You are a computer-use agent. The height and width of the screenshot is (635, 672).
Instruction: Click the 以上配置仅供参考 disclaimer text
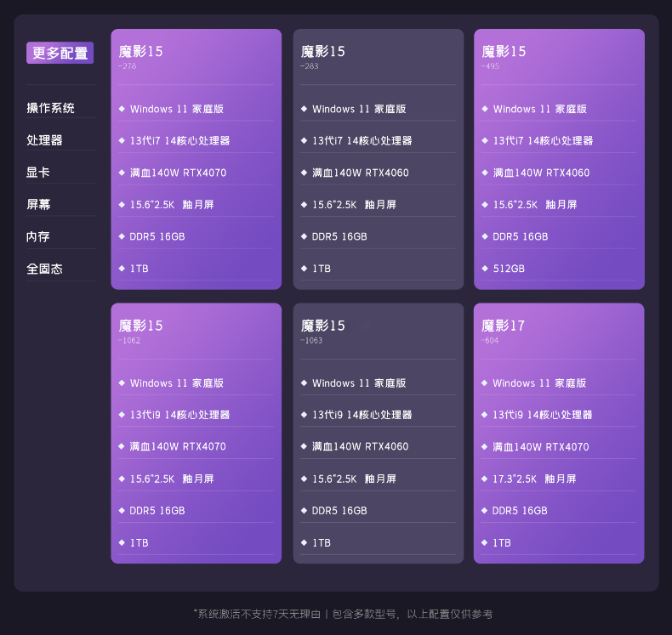tap(450, 614)
